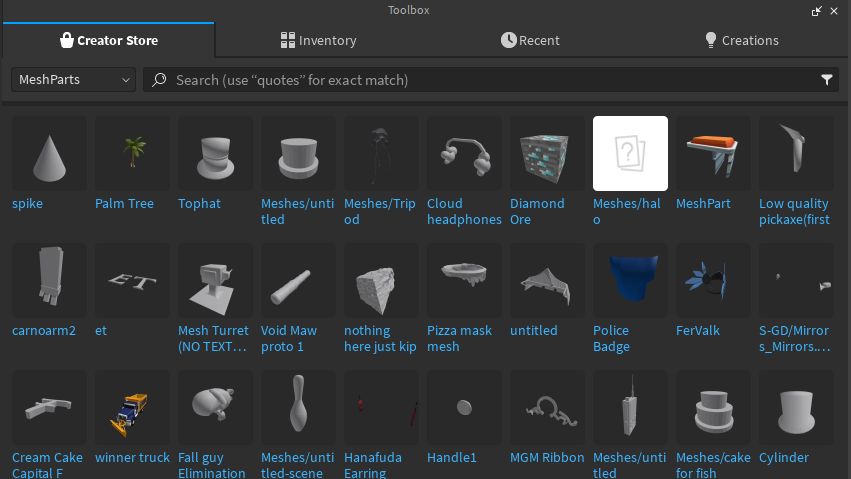Select the MGM Ribbon thumbnail
This screenshot has height=479, width=851.
(x=548, y=407)
